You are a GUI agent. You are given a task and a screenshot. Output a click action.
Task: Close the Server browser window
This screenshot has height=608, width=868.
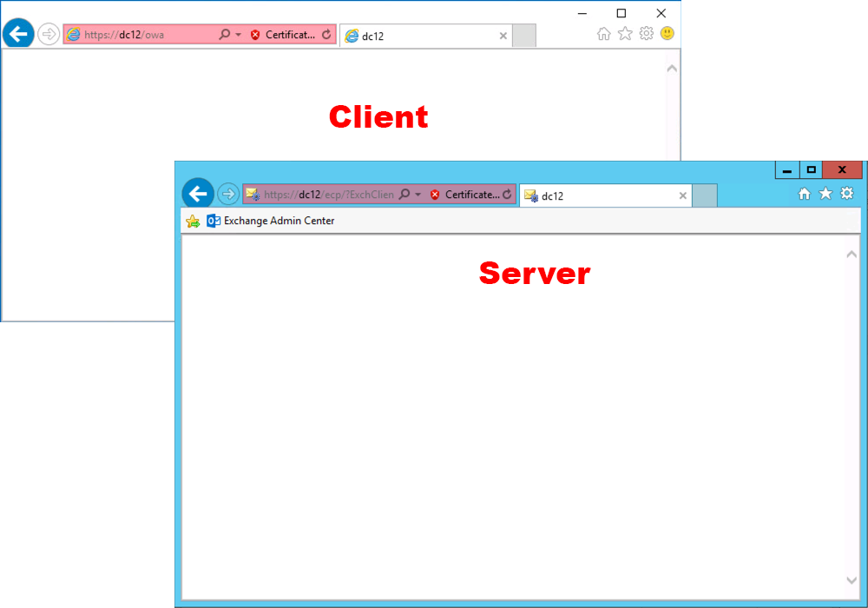click(x=842, y=170)
